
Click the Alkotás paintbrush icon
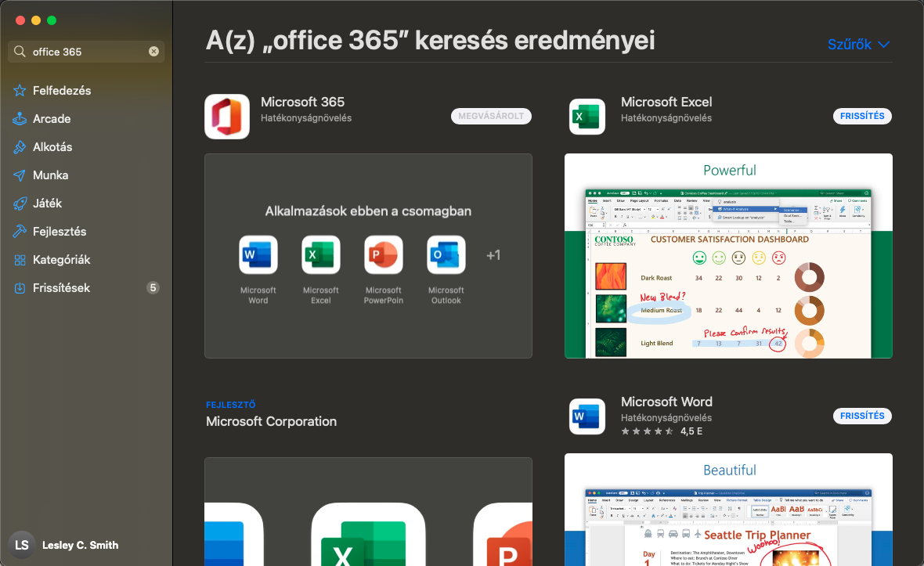[20, 147]
